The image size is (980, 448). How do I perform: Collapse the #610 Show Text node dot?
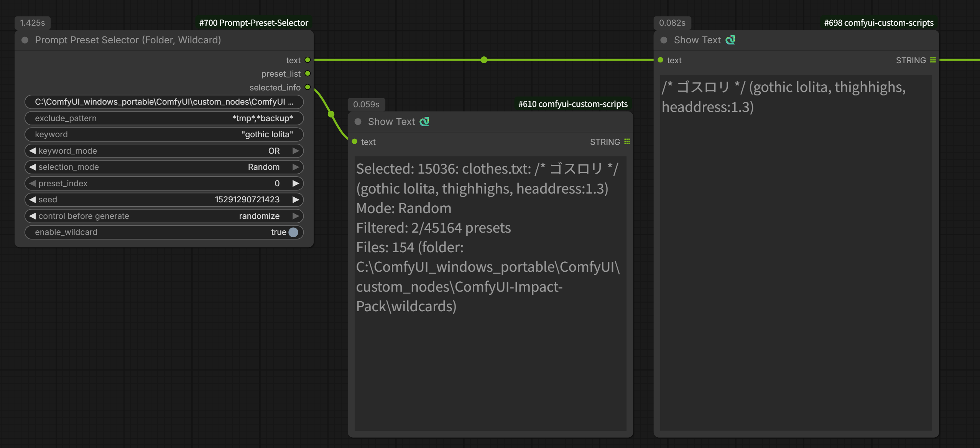coord(358,122)
